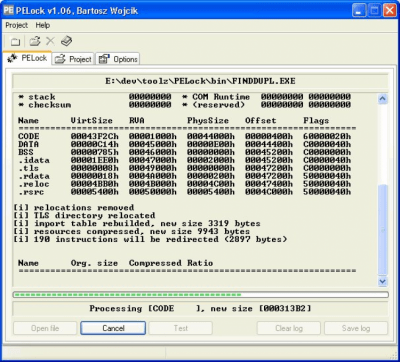Click the 'Processing [CODE]' status text
The width and height of the screenshot is (400, 362).
click(x=200, y=309)
